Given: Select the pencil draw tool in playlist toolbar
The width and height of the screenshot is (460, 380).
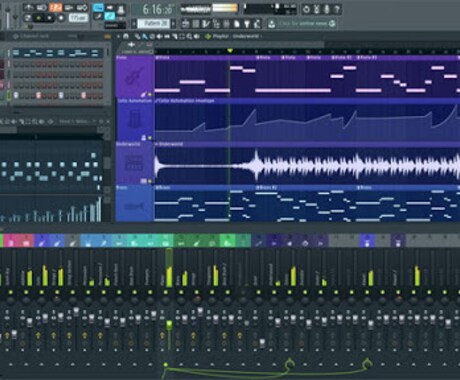Looking at the screenshot, I should 137,36.
